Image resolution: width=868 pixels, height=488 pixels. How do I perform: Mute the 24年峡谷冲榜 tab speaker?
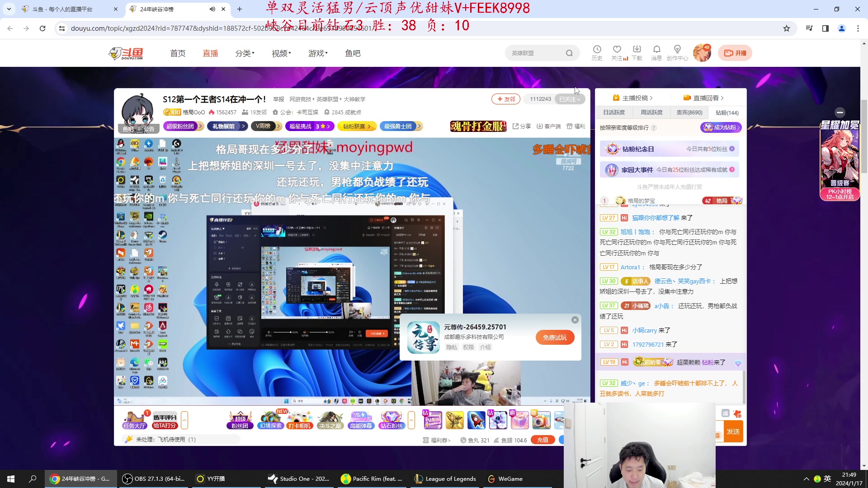point(212,9)
